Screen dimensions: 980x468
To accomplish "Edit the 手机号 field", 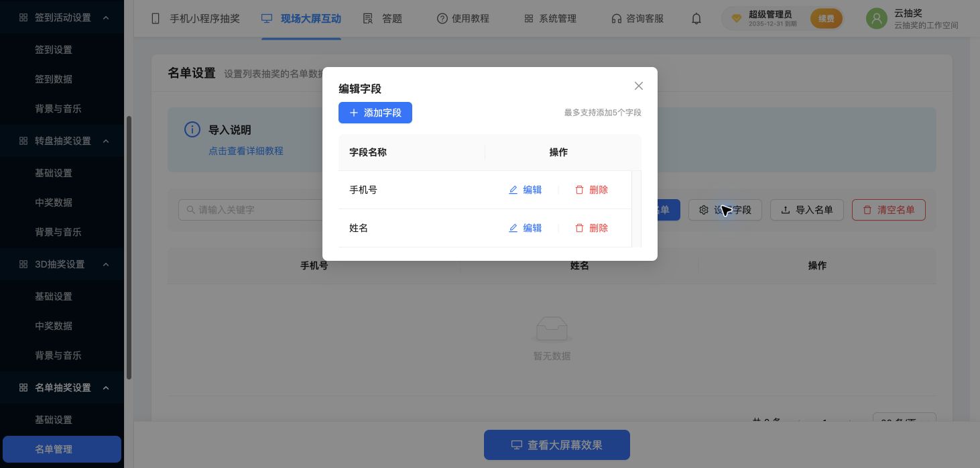I will pos(525,190).
